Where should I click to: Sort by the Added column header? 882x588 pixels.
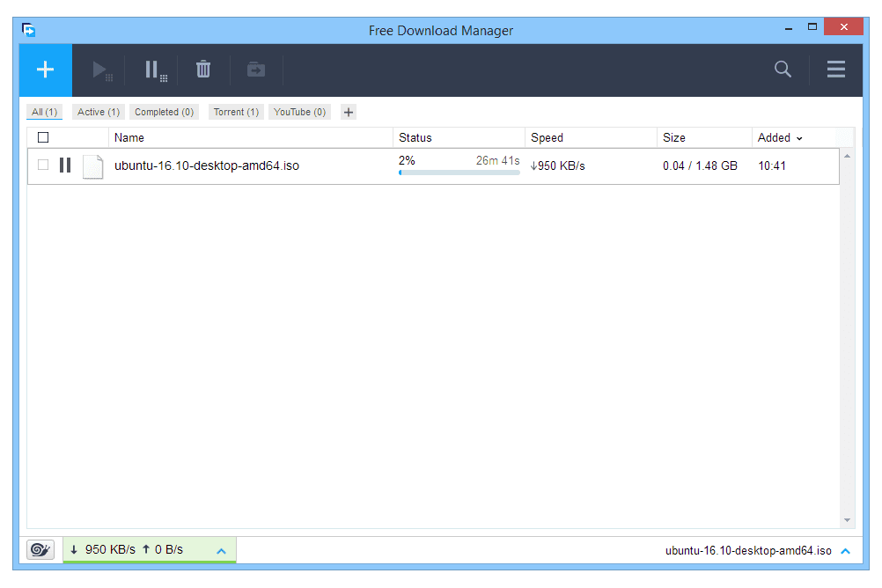click(x=779, y=137)
